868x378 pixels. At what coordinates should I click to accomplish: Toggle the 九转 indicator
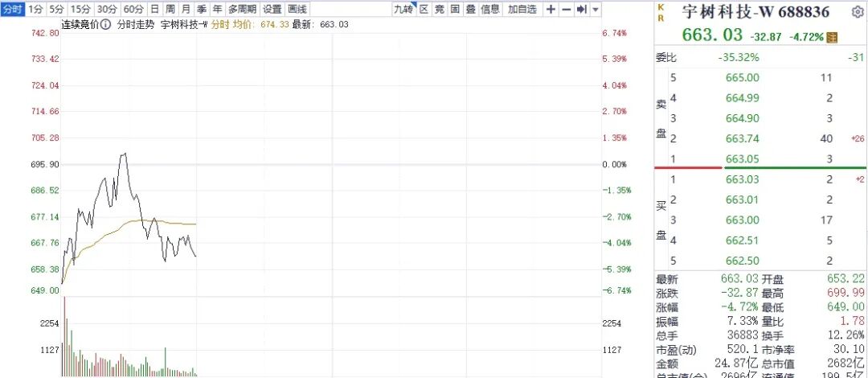pos(403,9)
